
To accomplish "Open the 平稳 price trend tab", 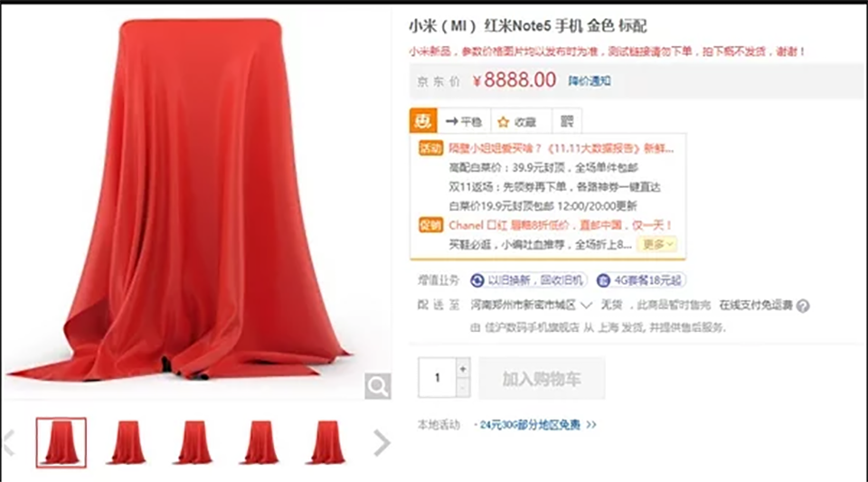I will [464, 122].
